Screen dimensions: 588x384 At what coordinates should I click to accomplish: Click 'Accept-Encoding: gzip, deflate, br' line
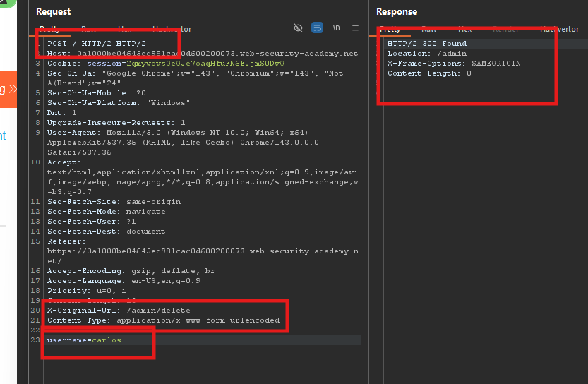pos(131,271)
